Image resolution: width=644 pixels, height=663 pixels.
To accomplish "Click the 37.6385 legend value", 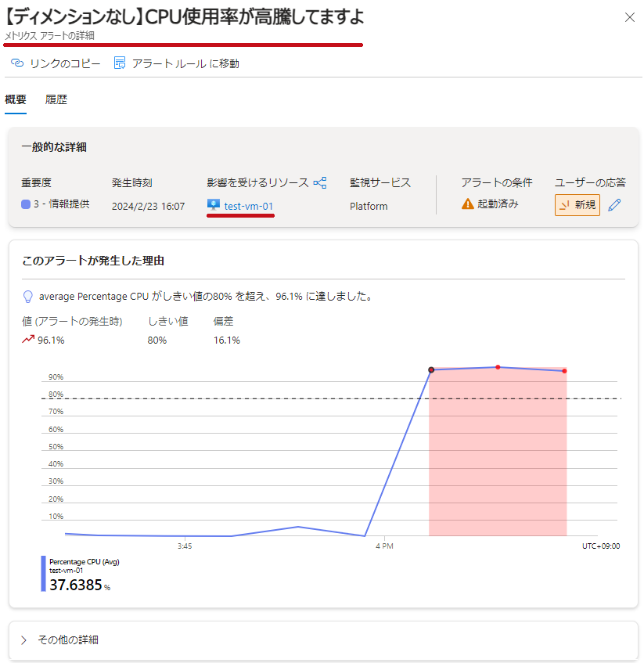I will tap(76, 585).
